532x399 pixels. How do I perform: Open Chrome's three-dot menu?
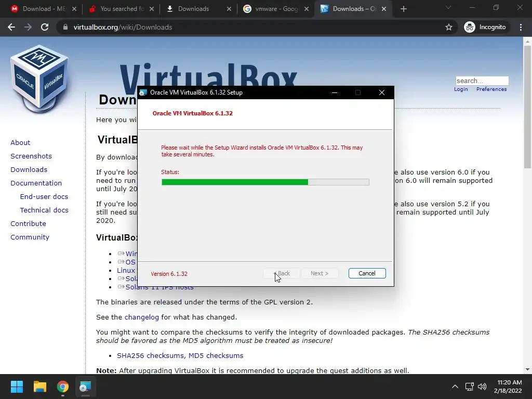click(x=521, y=27)
